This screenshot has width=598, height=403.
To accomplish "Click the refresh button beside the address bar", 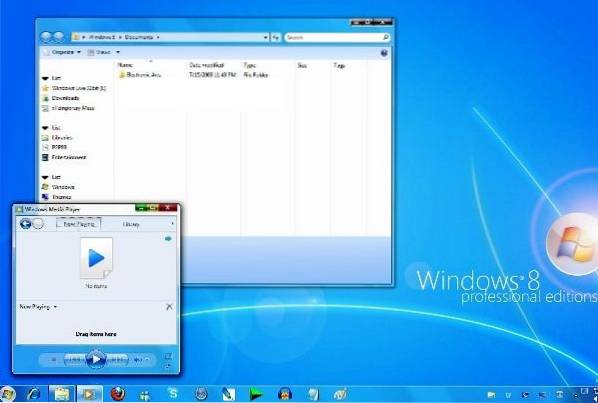I will (x=276, y=37).
